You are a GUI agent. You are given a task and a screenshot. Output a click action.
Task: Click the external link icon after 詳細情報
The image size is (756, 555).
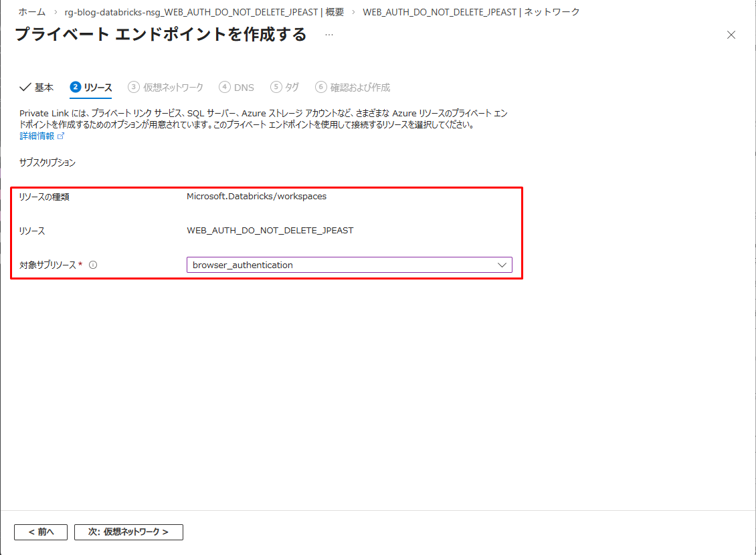[62, 136]
